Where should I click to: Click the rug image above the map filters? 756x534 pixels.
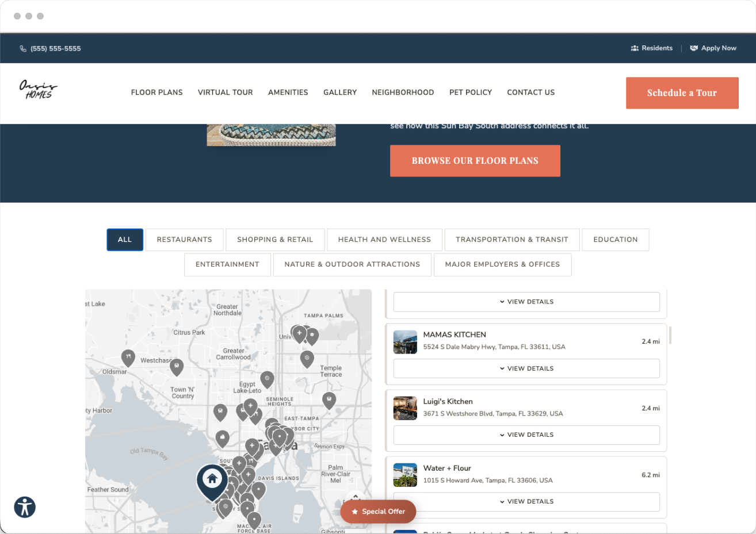pos(271,135)
